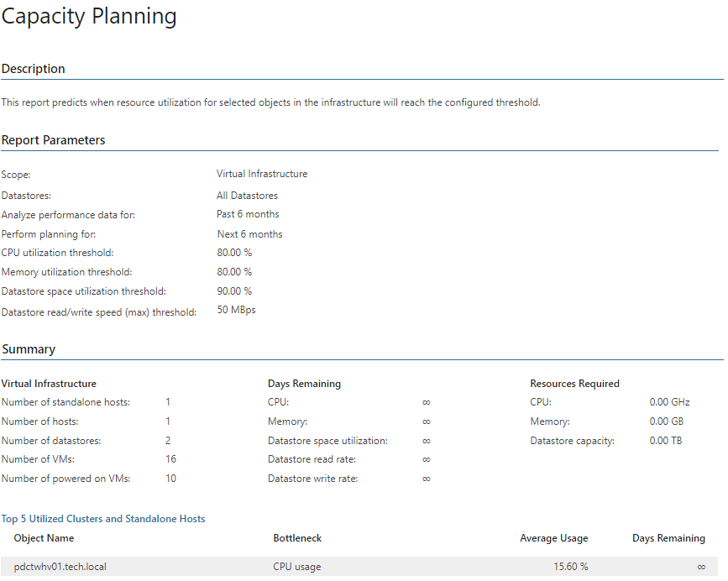Click the Number of VMs value 16
This screenshot has width=728, height=581.
170,459
